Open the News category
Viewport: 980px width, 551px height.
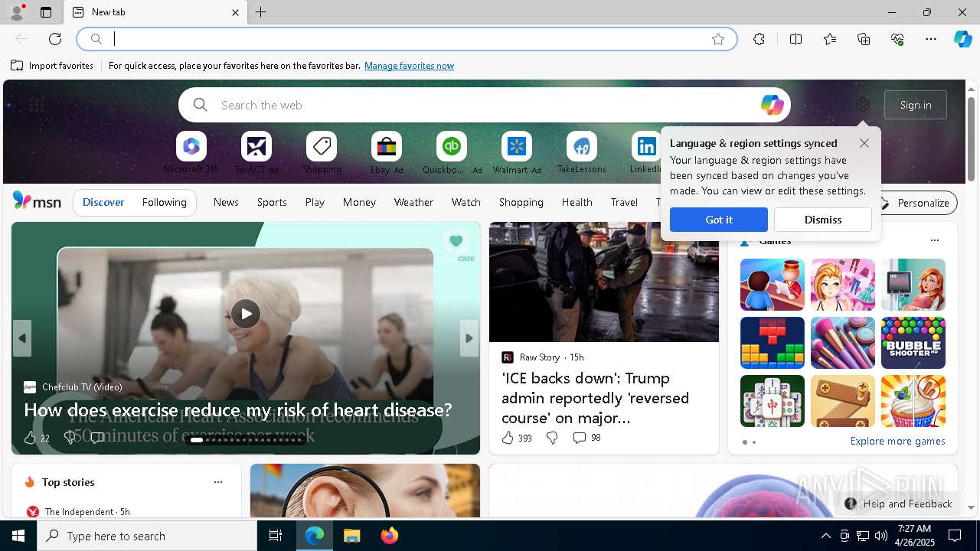tap(226, 203)
